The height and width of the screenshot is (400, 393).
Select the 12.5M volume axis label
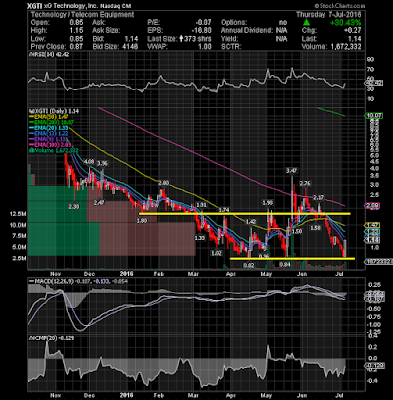(x=19, y=214)
